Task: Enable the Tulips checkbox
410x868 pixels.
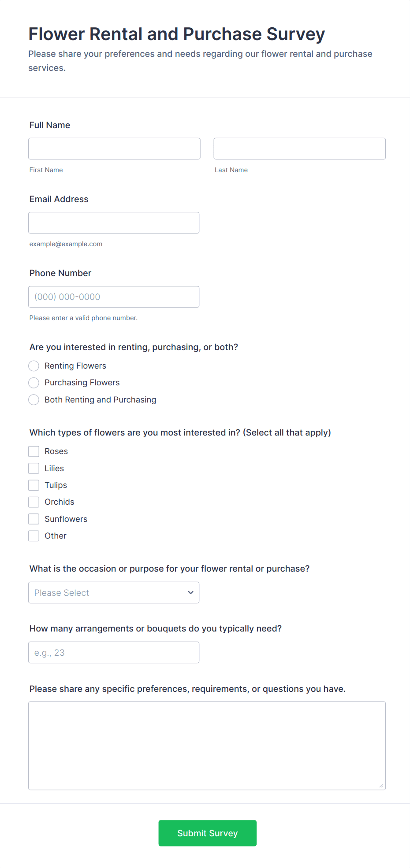Action: coord(34,485)
